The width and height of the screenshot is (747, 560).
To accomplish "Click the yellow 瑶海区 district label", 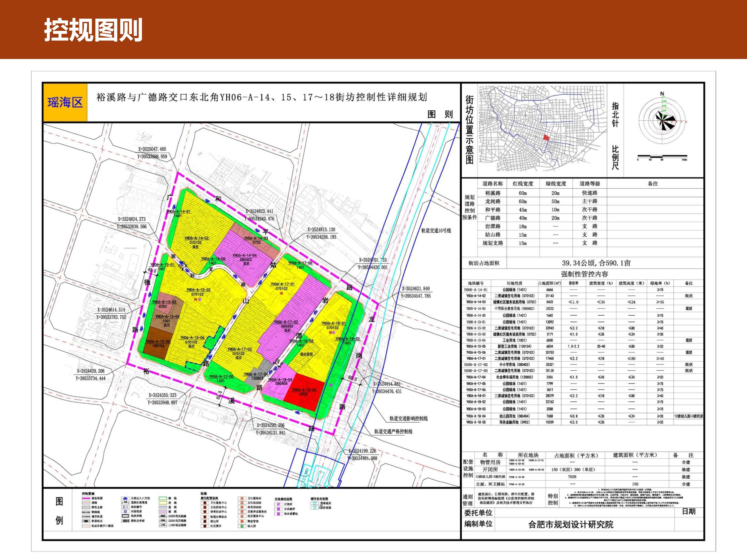I will coord(65,102).
